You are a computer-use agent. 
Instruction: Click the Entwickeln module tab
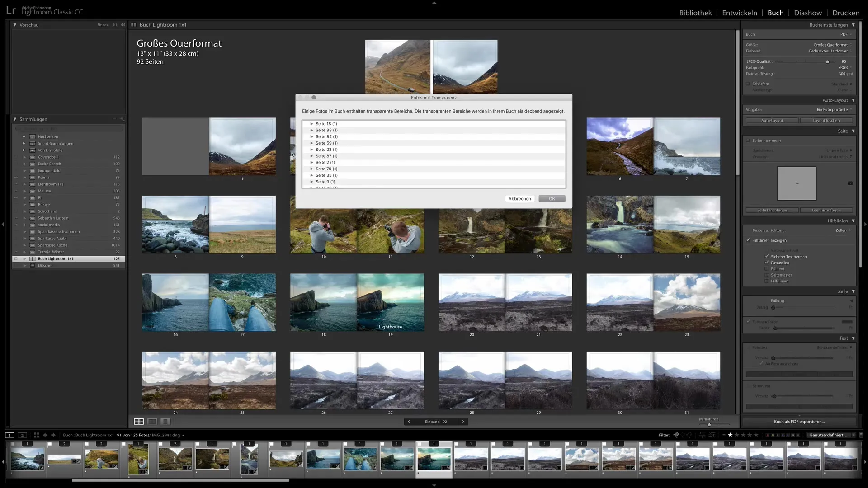[740, 13]
